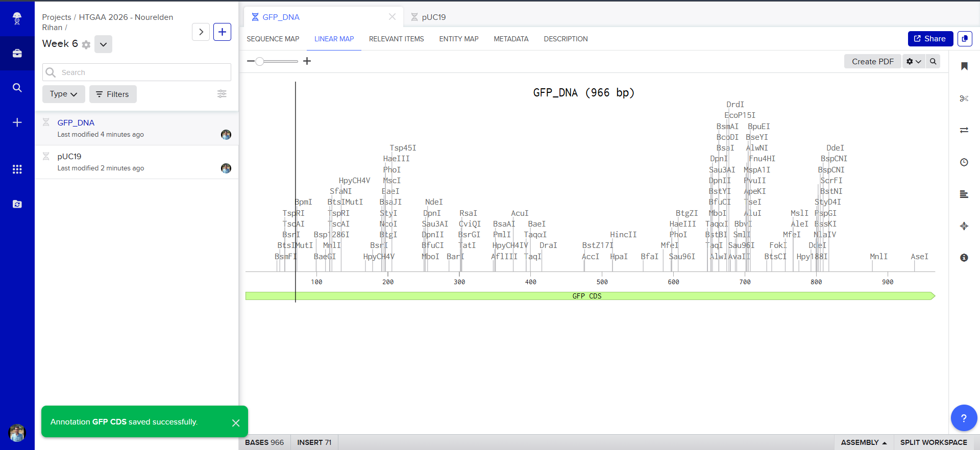Select the LINEAR MAP tab

click(x=334, y=39)
